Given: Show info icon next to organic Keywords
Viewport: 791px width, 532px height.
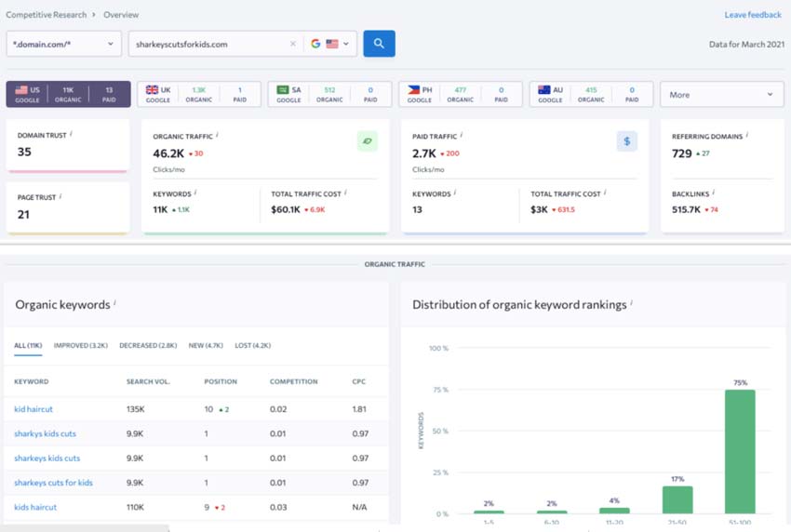Looking at the screenshot, I should click(x=195, y=193).
